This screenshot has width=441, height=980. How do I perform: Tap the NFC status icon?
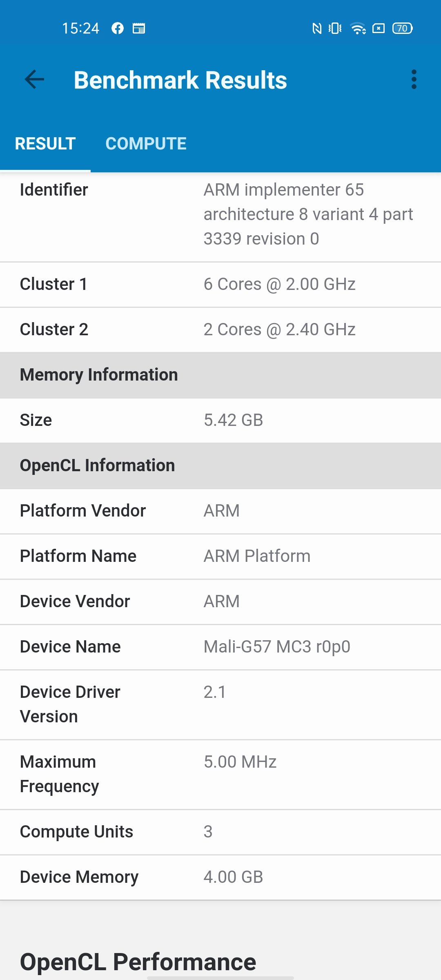point(317,28)
